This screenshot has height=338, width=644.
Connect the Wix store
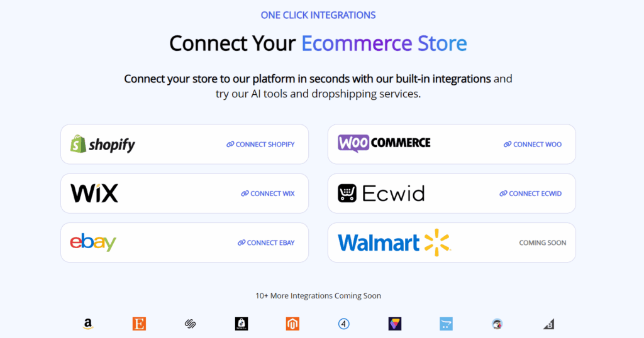pos(268,194)
